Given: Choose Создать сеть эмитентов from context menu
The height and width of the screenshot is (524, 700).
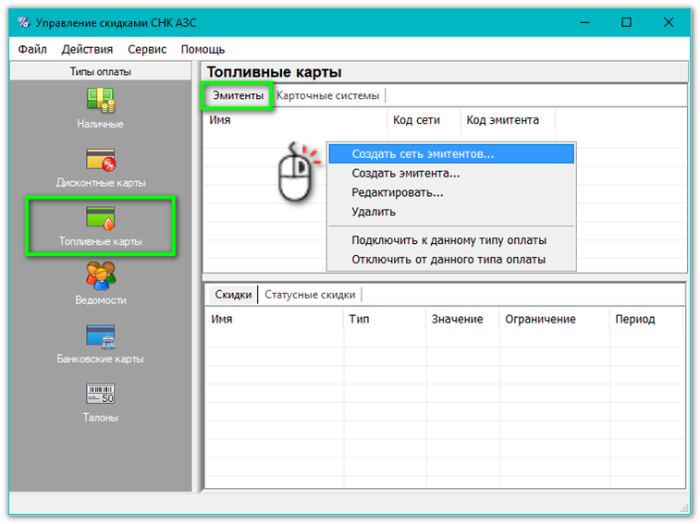Looking at the screenshot, I should click(x=422, y=154).
